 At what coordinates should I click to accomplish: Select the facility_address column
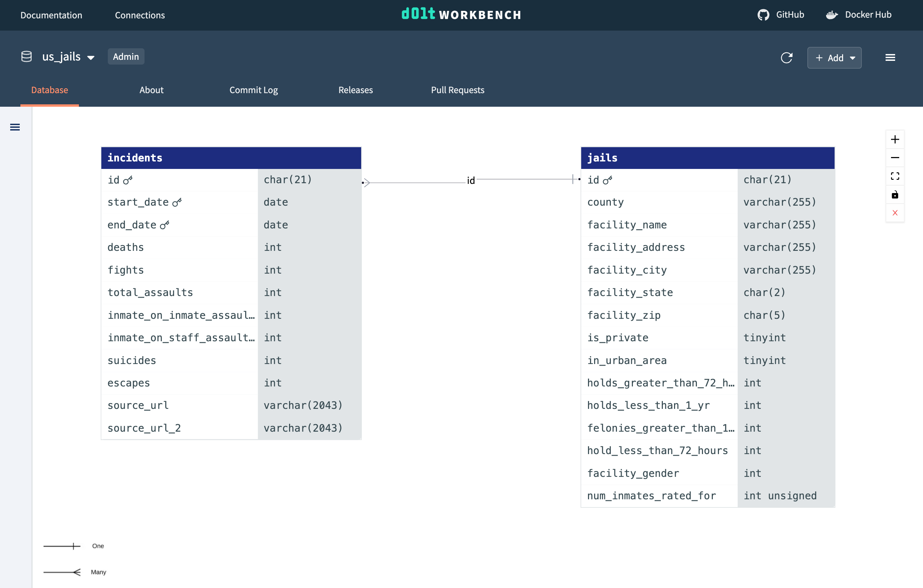tap(708, 247)
